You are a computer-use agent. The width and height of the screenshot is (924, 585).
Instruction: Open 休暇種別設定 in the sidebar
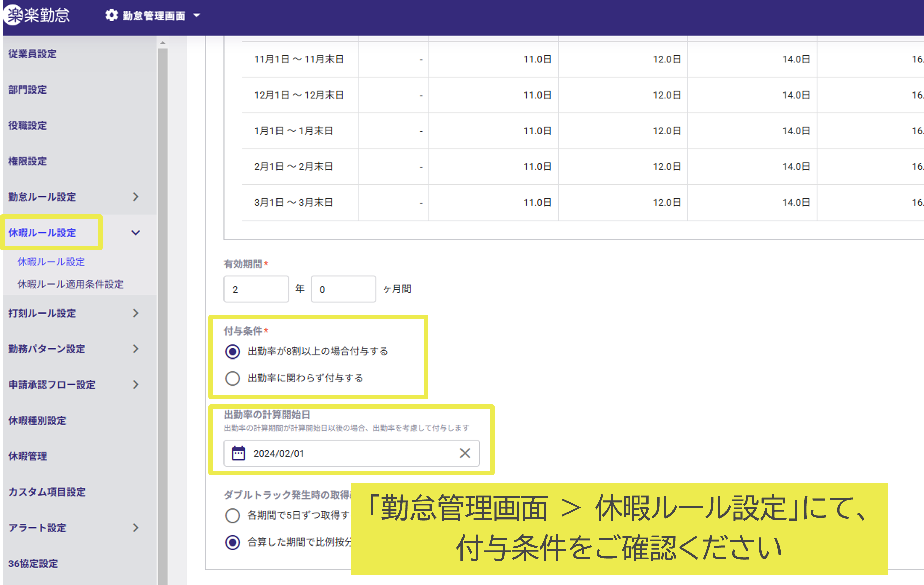point(37,420)
